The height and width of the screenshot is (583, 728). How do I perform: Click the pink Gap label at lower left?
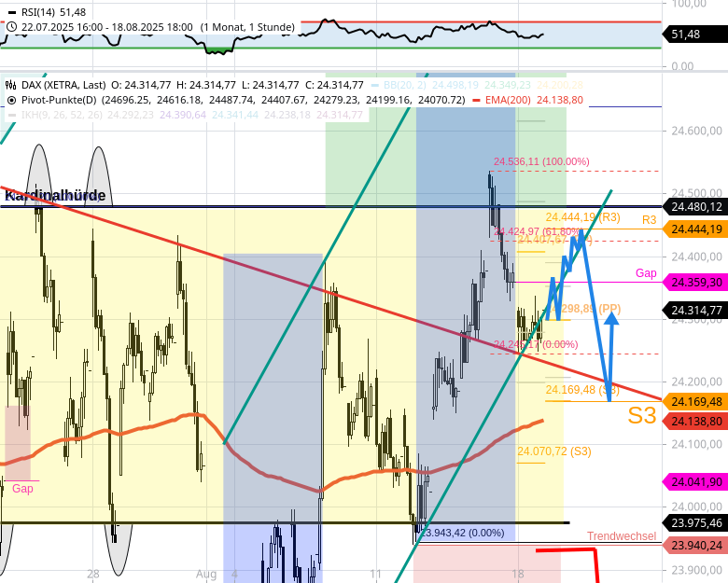(22, 488)
